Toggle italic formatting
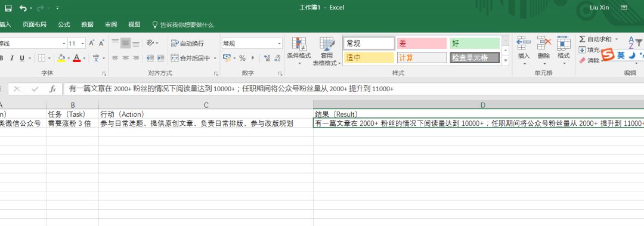644x226 pixels. (12, 58)
